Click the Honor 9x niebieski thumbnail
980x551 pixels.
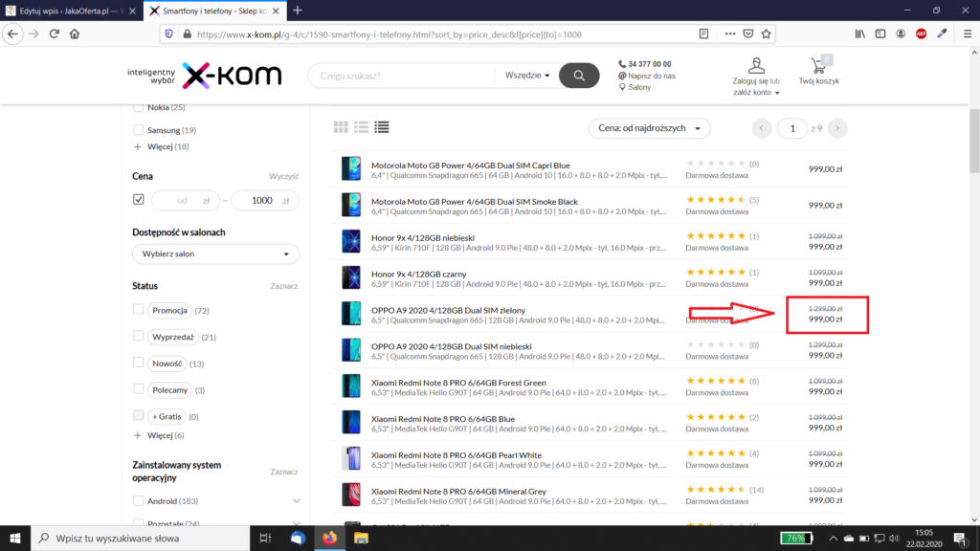point(351,242)
